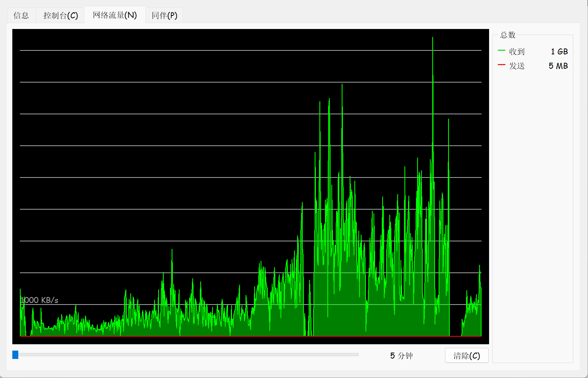
Task: Click the 5 MB sent total
Action: click(558, 66)
